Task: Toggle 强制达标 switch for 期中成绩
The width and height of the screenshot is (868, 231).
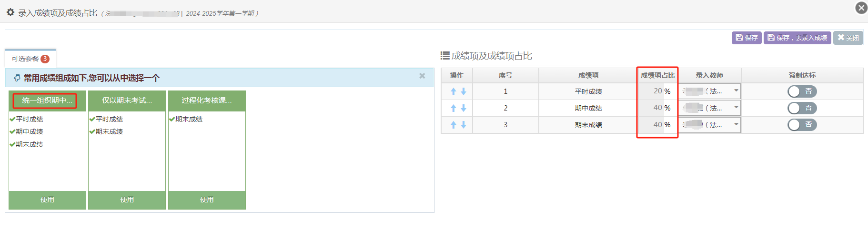Action: (802, 108)
